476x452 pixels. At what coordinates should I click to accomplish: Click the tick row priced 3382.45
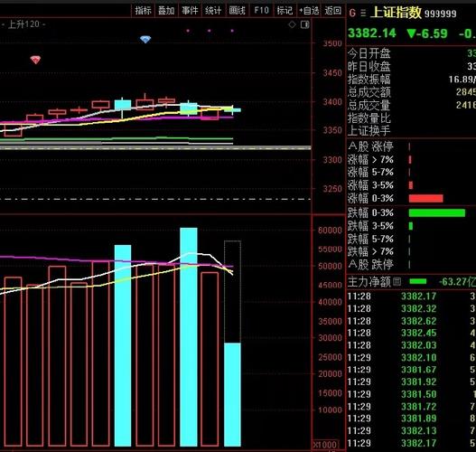(411, 333)
